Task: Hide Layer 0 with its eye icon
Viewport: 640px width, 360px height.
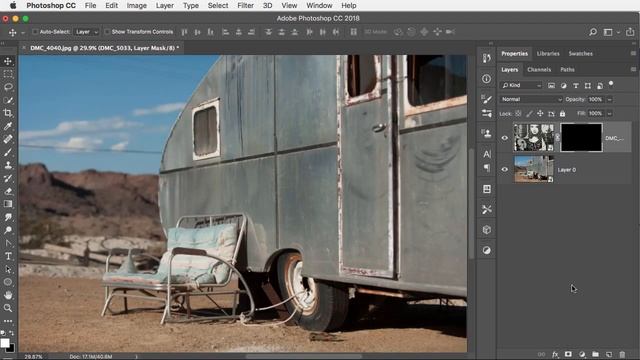Action: point(504,169)
